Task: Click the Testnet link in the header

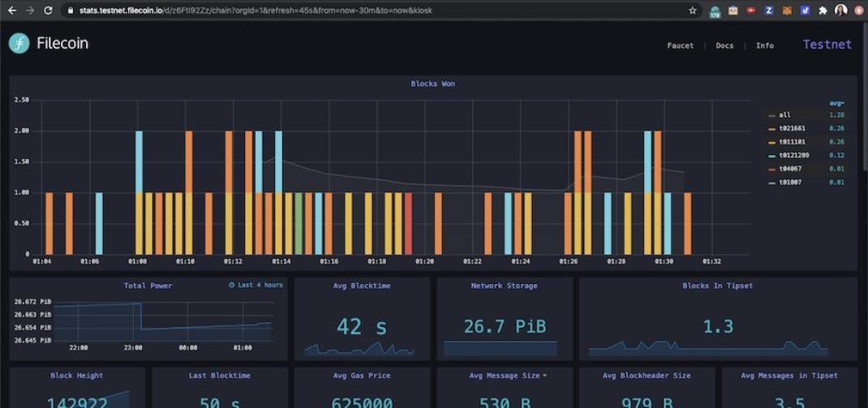Action: pyautogui.click(x=827, y=45)
